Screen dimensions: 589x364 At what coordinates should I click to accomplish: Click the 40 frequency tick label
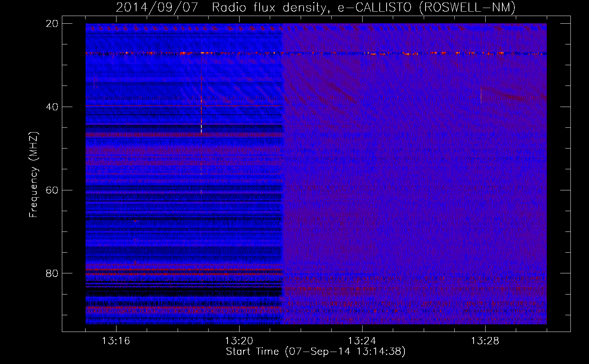52,107
